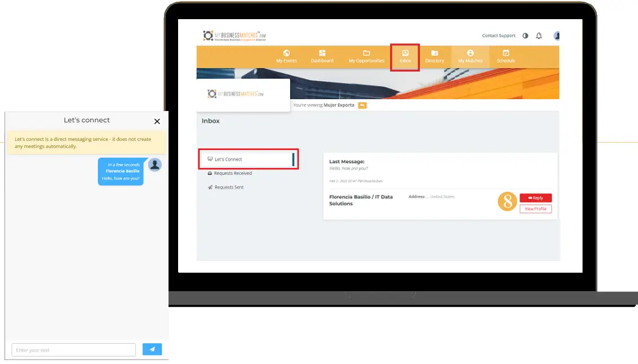Click the Florencia Basilio chat bubble
The height and width of the screenshot is (364, 638).
121,172
